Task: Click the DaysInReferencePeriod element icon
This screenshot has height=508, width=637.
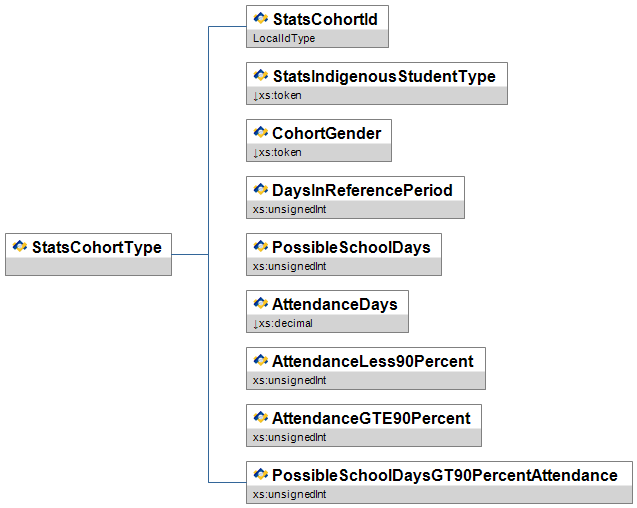Action: (x=261, y=190)
